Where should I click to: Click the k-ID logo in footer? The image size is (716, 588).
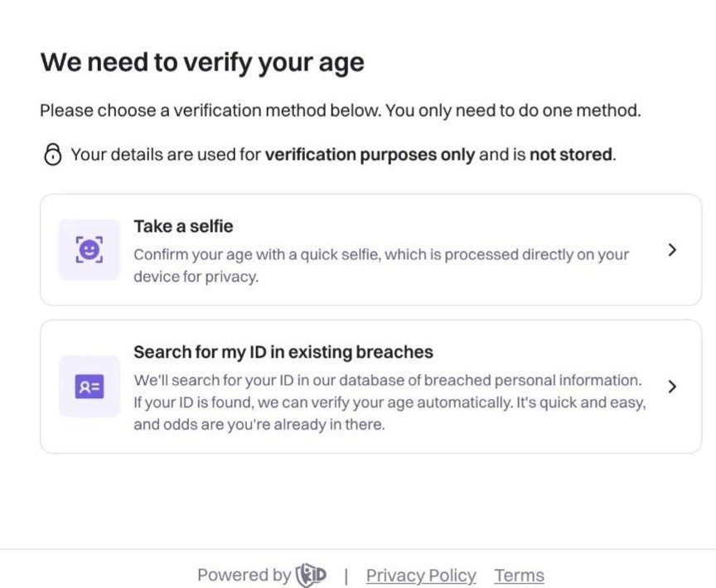coord(309,576)
